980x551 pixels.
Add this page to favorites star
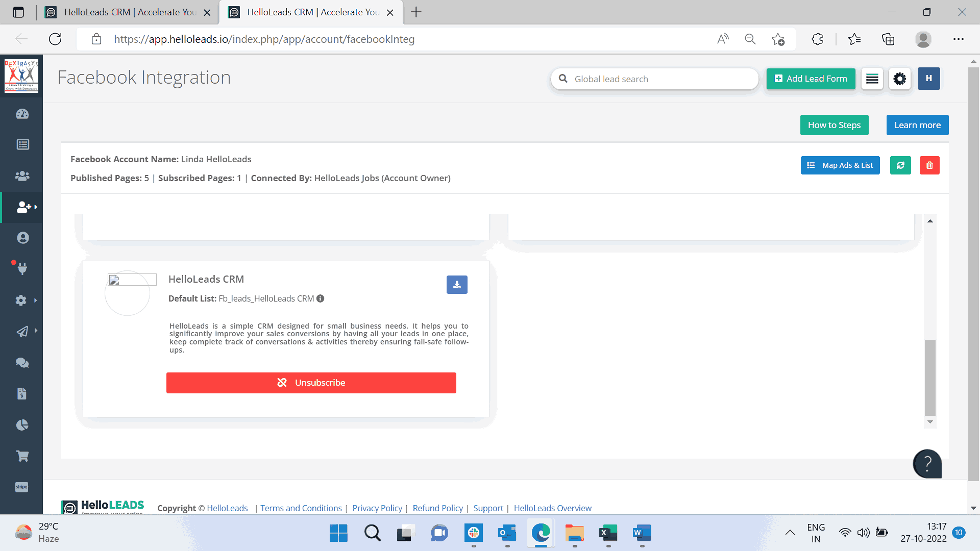pyautogui.click(x=778, y=39)
